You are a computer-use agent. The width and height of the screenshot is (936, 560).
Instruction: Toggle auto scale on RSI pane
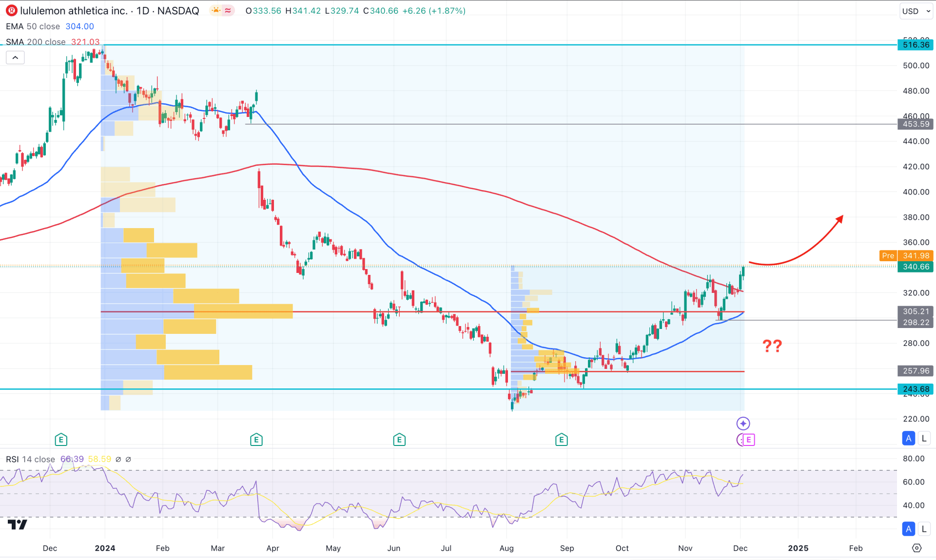pyautogui.click(x=909, y=529)
